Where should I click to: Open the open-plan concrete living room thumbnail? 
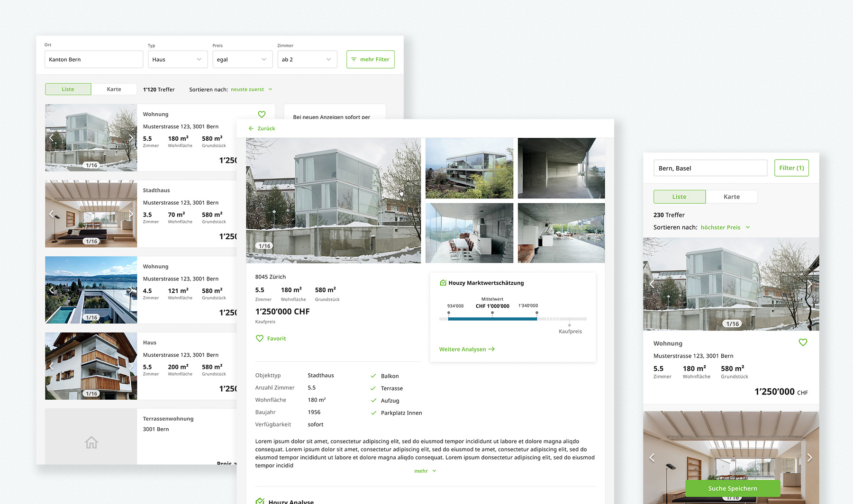point(561,233)
